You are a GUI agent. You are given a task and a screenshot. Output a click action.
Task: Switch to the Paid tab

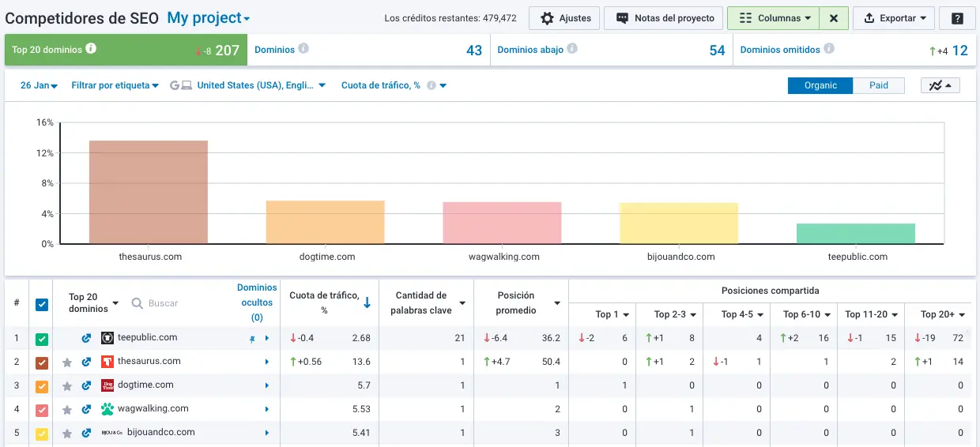tap(878, 85)
